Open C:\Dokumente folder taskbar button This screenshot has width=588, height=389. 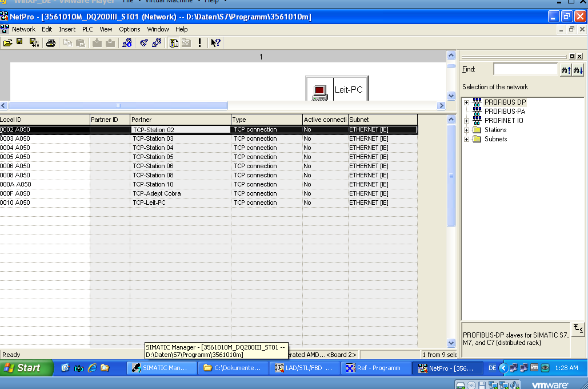233,368
